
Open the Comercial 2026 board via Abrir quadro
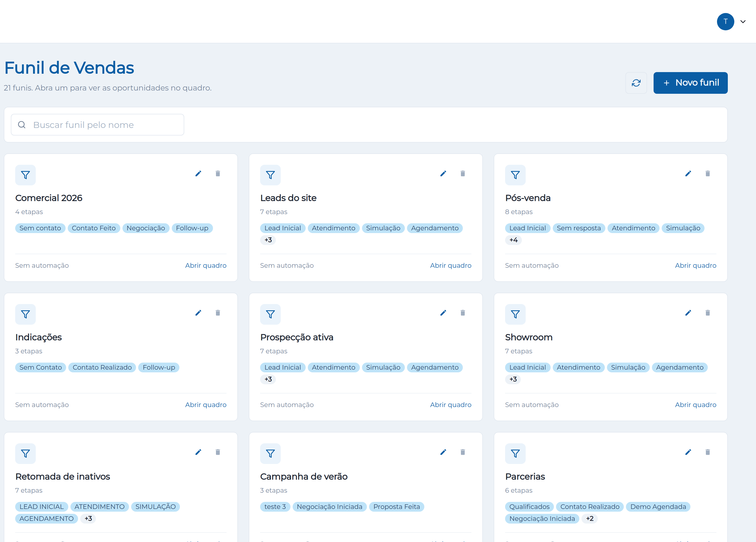point(206,266)
